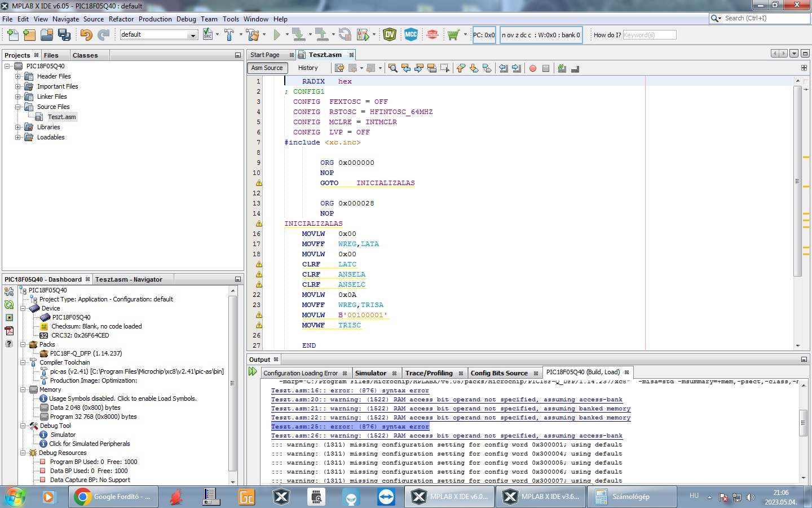This screenshot has height=508, width=812.
Task: Open the 'default' configuration dropdown
Action: point(193,35)
